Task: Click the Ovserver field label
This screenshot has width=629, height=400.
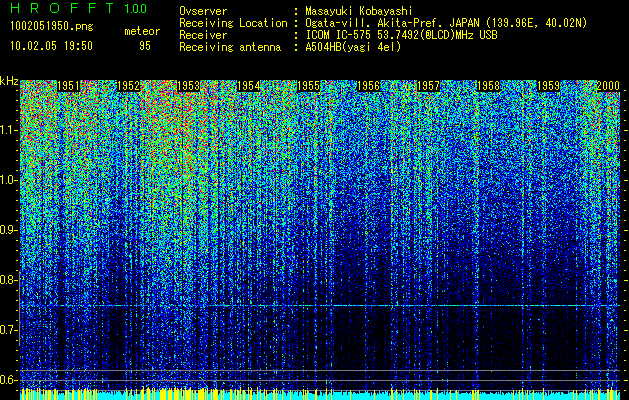Action: tap(203, 11)
